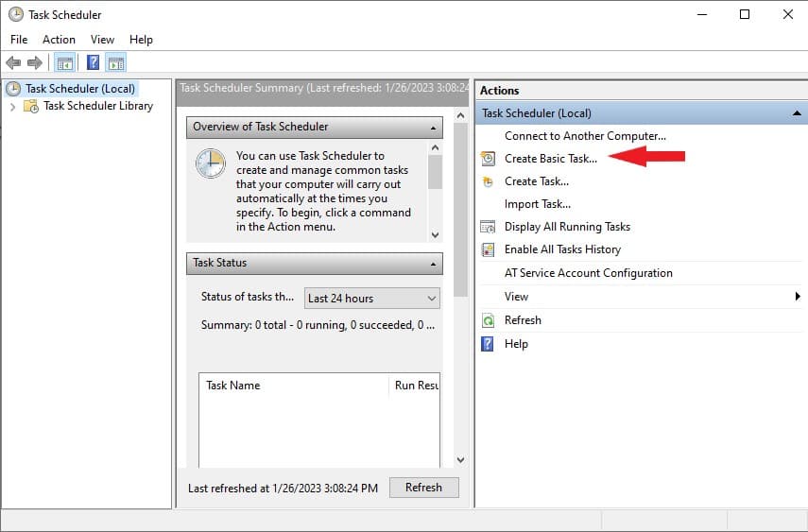Click Refresh text in the Actions pane
The image size is (808, 532).
pyautogui.click(x=523, y=320)
